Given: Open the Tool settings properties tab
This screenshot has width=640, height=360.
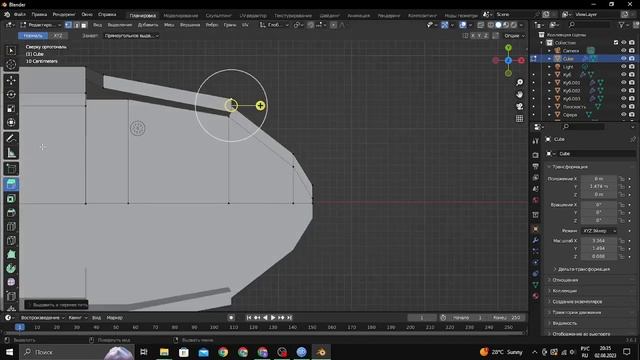Looking at the screenshot, I should (536, 141).
